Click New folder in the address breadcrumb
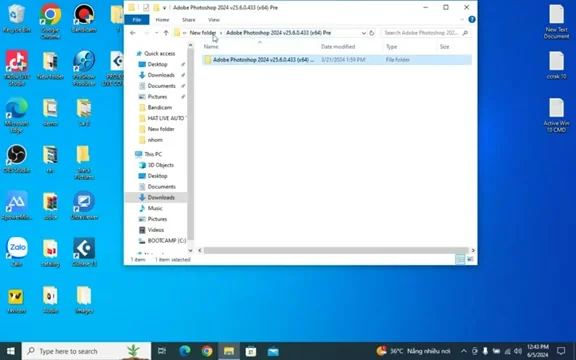 203,33
